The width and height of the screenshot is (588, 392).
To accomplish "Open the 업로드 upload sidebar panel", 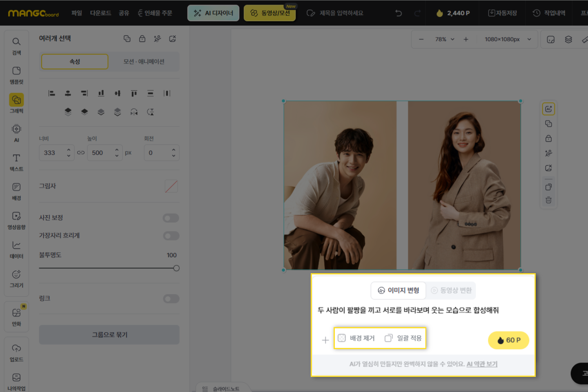I will [x=16, y=353].
